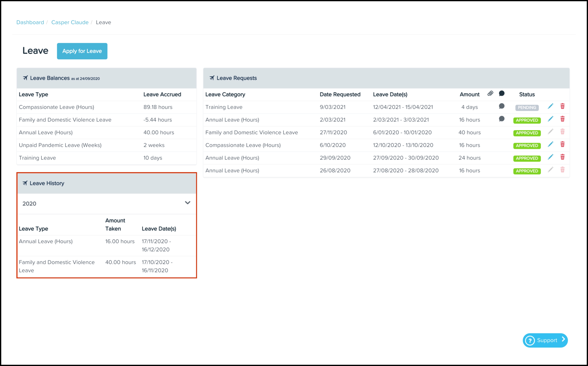Edit the Compassionate Leave request
The height and width of the screenshot is (366, 588).
pyautogui.click(x=550, y=145)
